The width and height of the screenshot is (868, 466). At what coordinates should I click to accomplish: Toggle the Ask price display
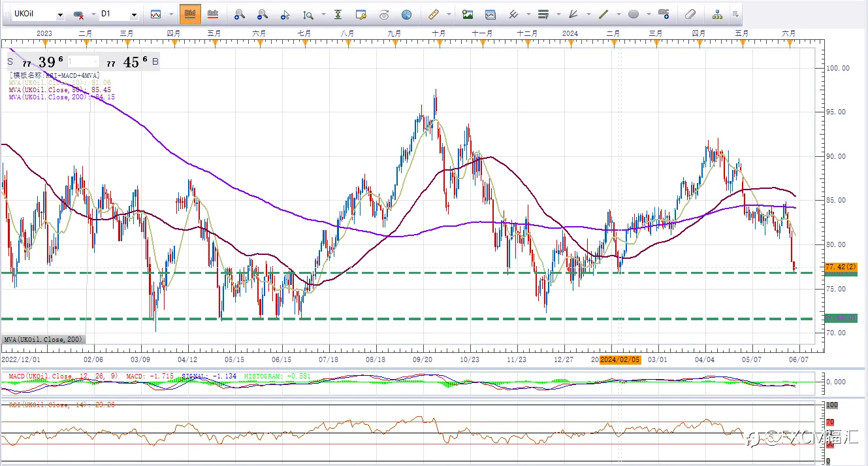pyautogui.click(x=212, y=13)
